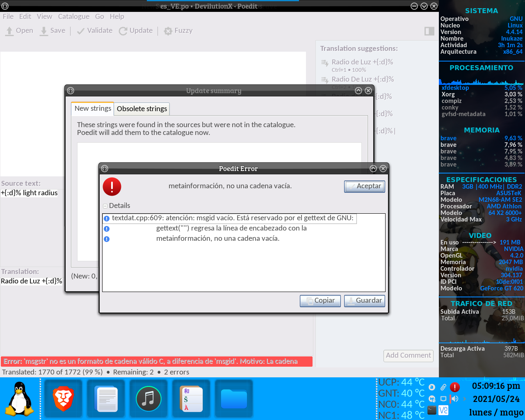Screen dimensions: 525x420
Task: Click the Guardar button in the error dialog
Action: click(364, 301)
